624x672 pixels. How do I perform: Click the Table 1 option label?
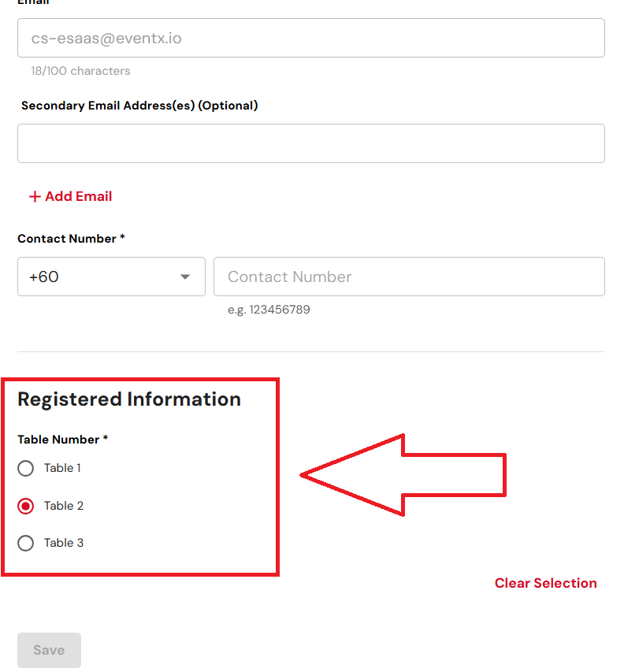(62, 469)
